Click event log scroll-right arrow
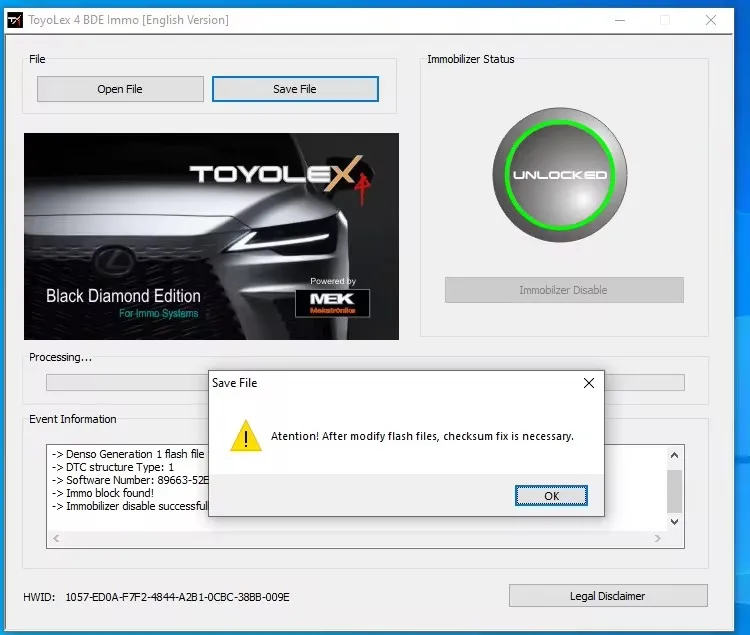 (x=658, y=538)
